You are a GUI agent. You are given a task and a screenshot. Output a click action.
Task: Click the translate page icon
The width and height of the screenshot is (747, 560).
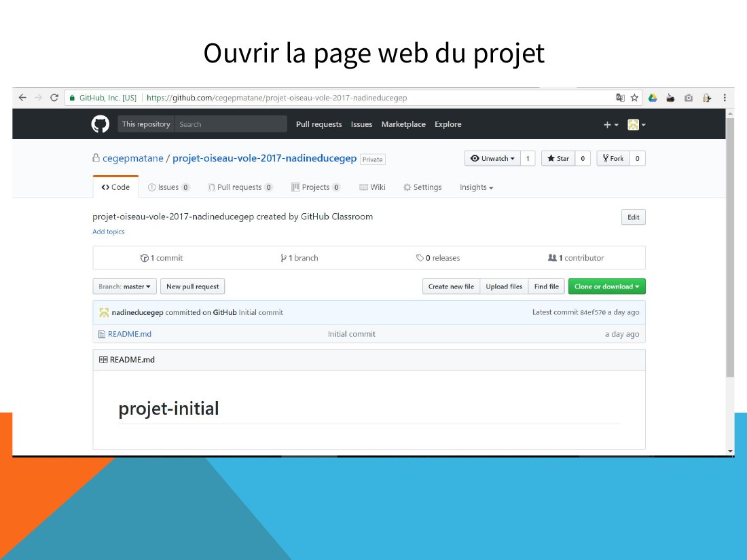[620, 98]
